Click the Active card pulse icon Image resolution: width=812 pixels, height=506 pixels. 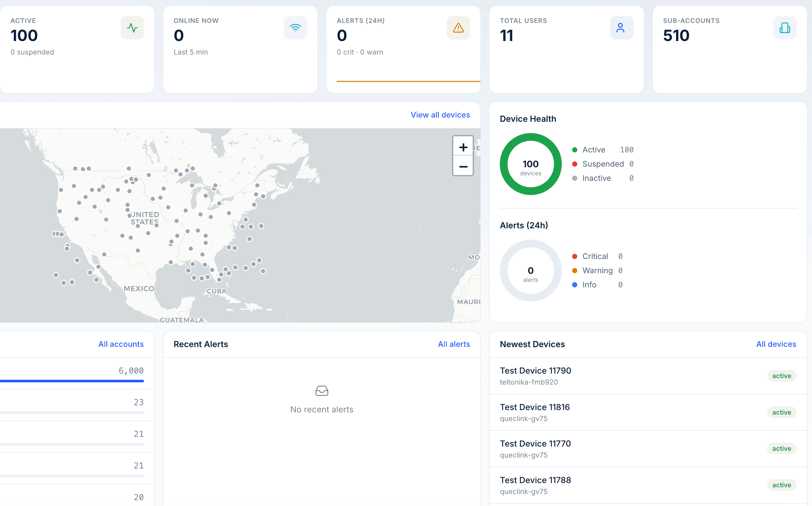click(132, 28)
